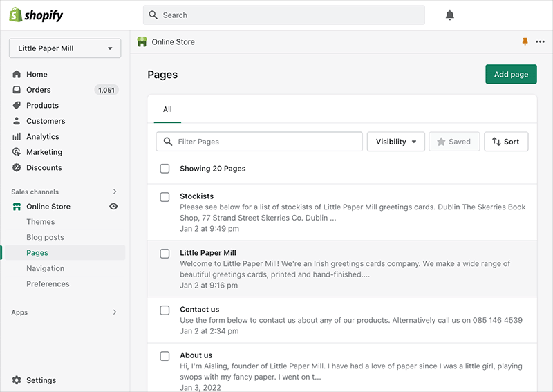Open Themes under Online Store
The height and width of the screenshot is (392, 553).
pos(41,222)
